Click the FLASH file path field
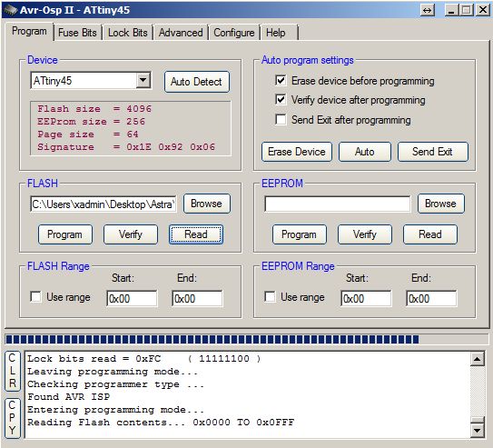The height and width of the screenshot is (448, 493). coord(104,204)
